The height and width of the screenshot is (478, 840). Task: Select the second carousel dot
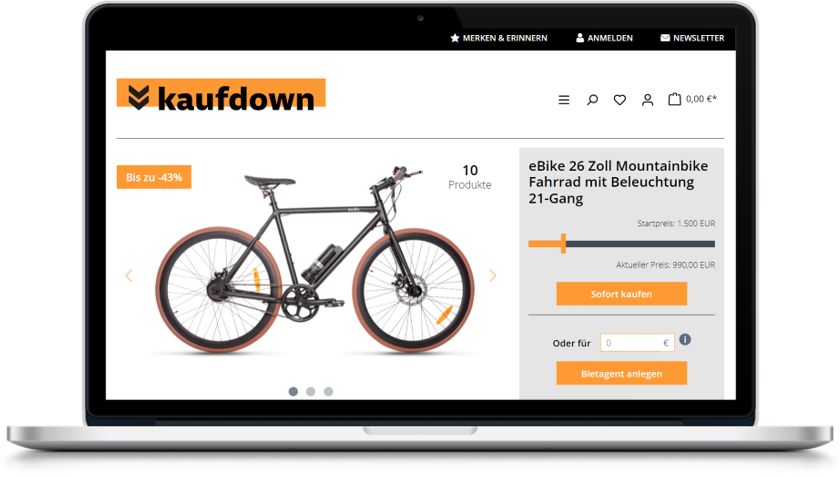click(x=311, y=392)
